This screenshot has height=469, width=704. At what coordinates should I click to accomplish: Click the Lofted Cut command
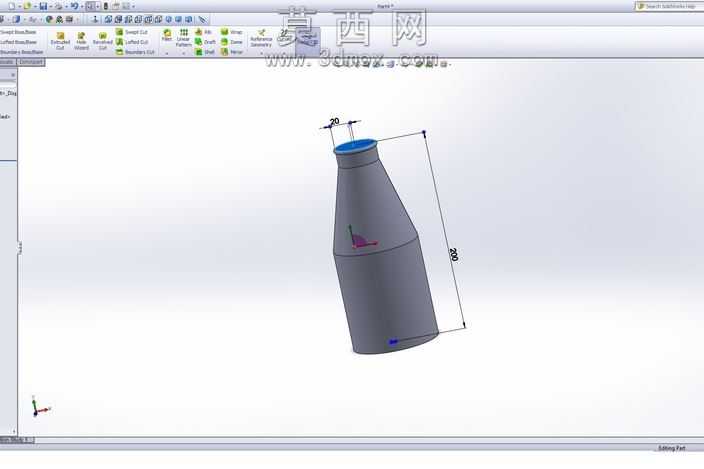click(132, 42)
